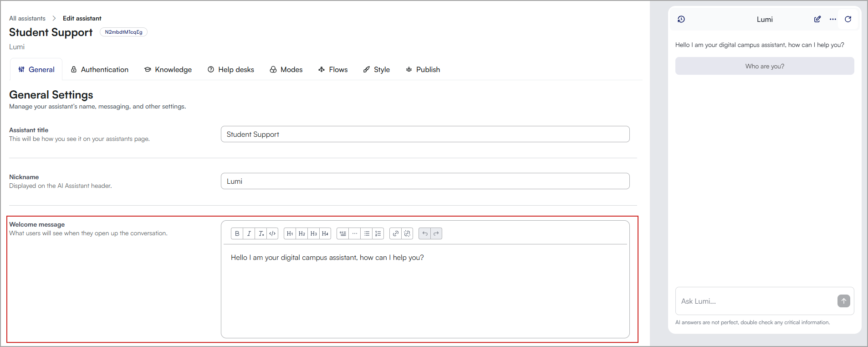Open the Style tab
Image resolution: width=868 pixels, height=347 pixels.
[377, 69]
